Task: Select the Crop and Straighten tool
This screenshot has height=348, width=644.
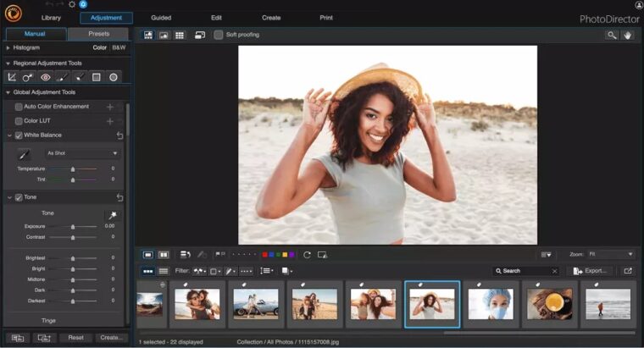Action: [12, 77]
